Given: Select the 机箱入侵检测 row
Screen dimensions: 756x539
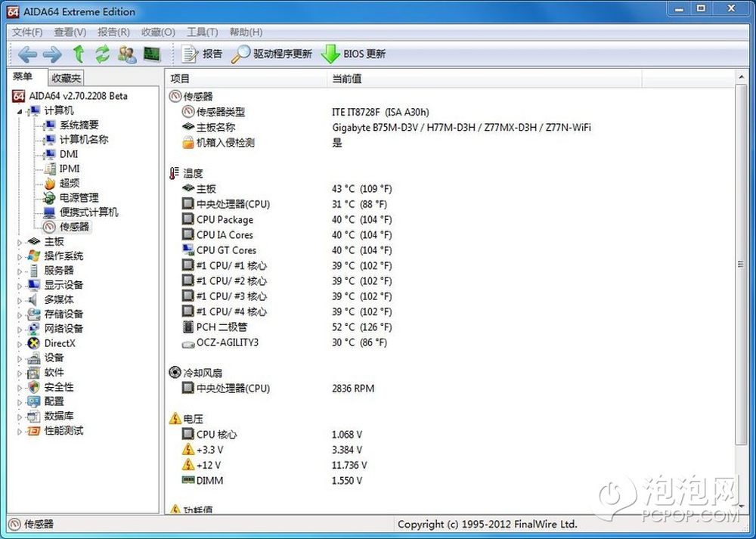Looking at the screenshot, I should (448, 143).
